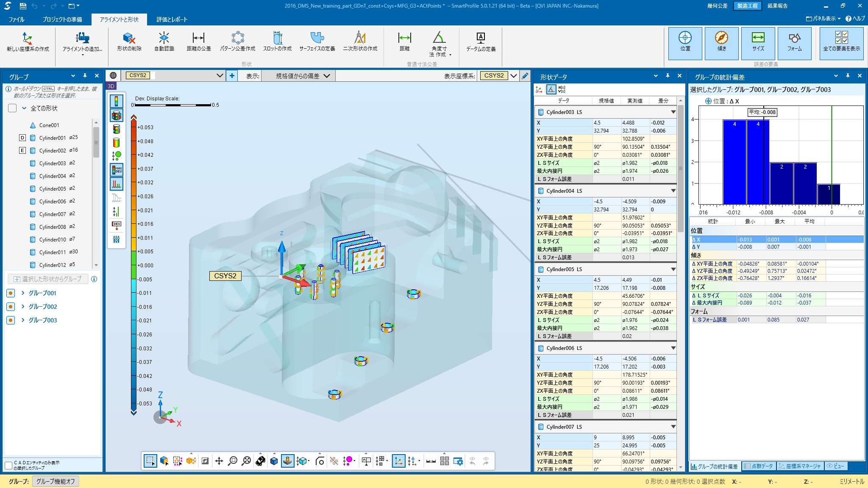Open the データムの定義 datum definition tool
Screen dimensions: 868x488
click(x=481, y=42)
